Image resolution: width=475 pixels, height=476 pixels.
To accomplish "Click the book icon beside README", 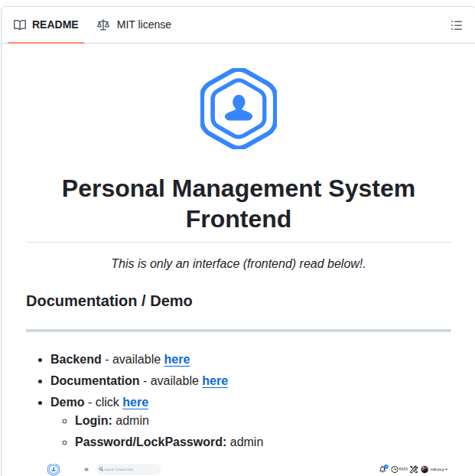I will [x=20, y=25].
